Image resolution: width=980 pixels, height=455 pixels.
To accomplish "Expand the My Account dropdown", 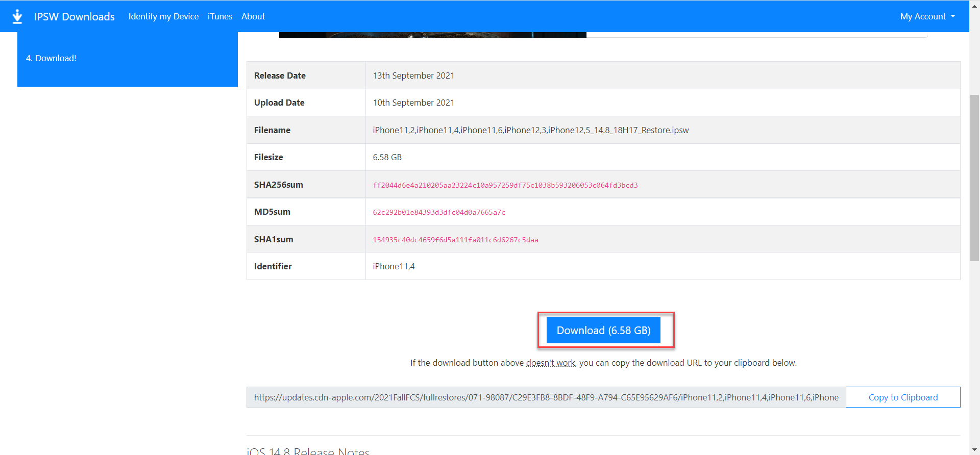I will click(927, 16).
